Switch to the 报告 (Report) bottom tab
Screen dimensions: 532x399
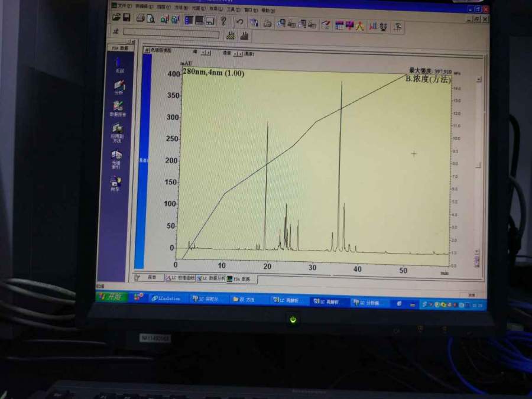coord(148,277)
